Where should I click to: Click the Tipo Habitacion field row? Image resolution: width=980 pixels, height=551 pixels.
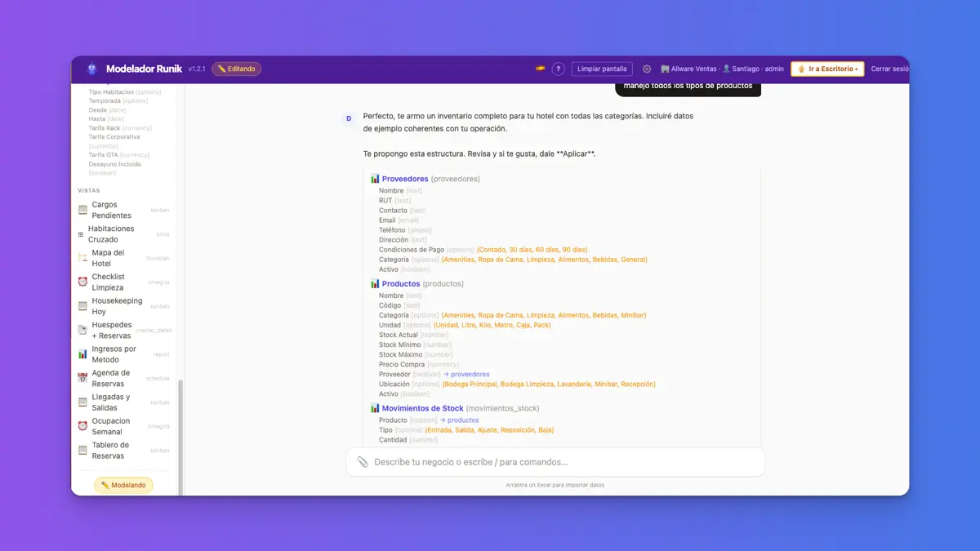tap(125, 92)
